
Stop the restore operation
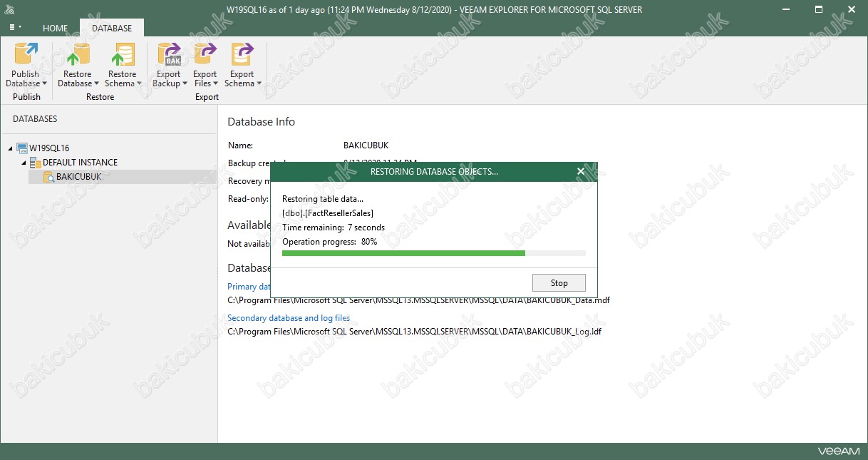click(559, 283)
